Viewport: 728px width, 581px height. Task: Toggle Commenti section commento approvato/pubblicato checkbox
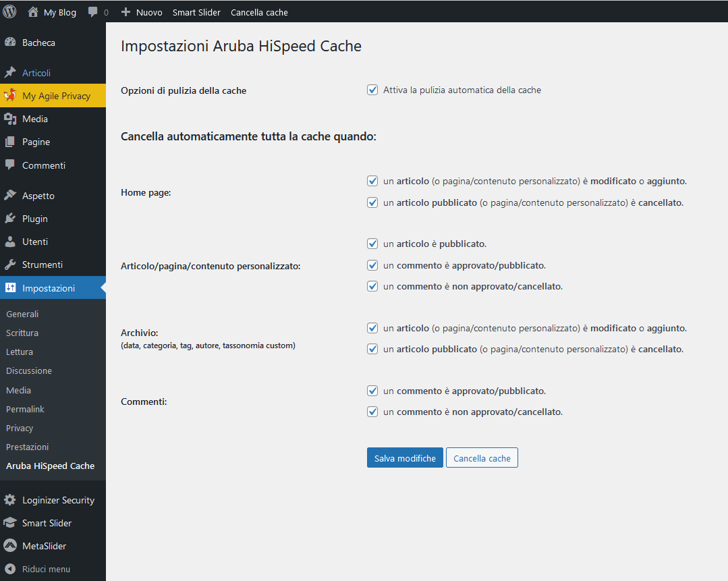point(372,391)
